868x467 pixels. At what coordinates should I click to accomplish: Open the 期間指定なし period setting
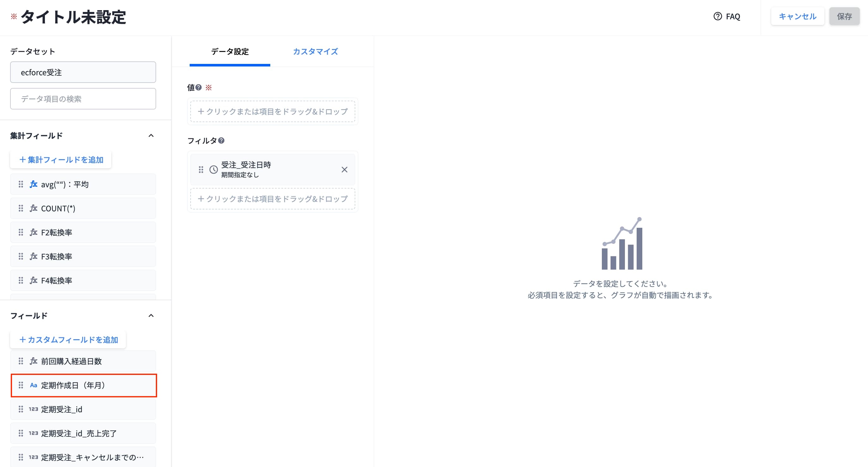coord(240,175)
